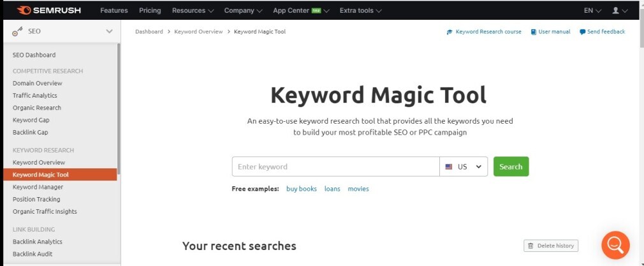This screenshot has height=266, width=644.
Task: Expand the SEO section dropdown
Action: coord(109,31)
